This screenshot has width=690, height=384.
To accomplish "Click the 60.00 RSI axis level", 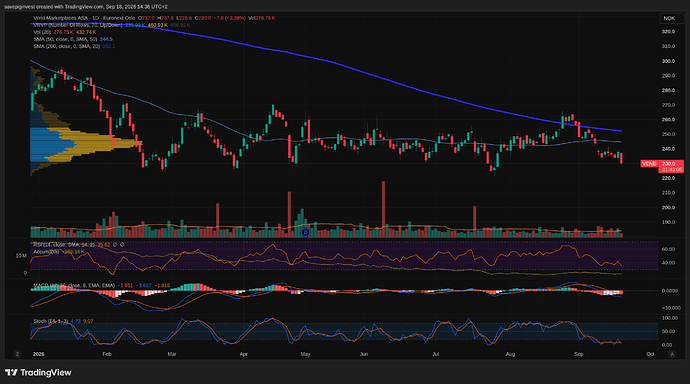I will pos(668,249).
